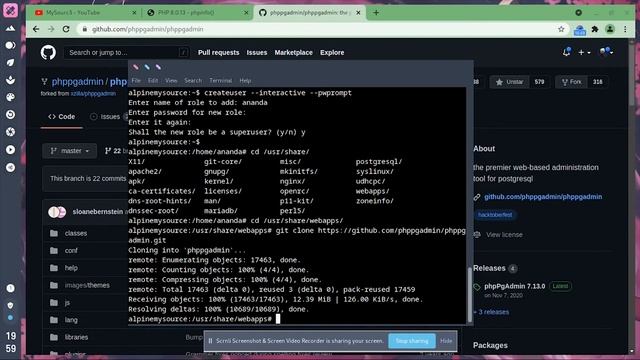The width and height of the screenshot is (640, 360).
Task: Click the dock shield icon
Action: [x=10, y=305]
